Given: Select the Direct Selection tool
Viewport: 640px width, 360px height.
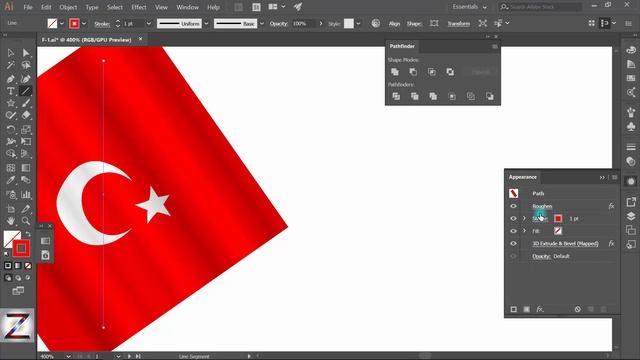Looking at the screenshot, I should [x=26, y=53].
